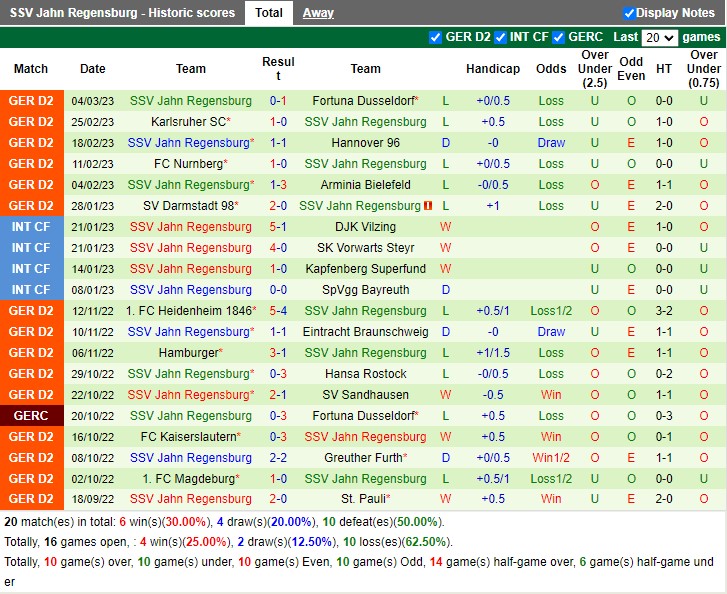Click the +1 handicap in Darmstadt row
Screen dimensions: 727x594
(x=493, y=205)
